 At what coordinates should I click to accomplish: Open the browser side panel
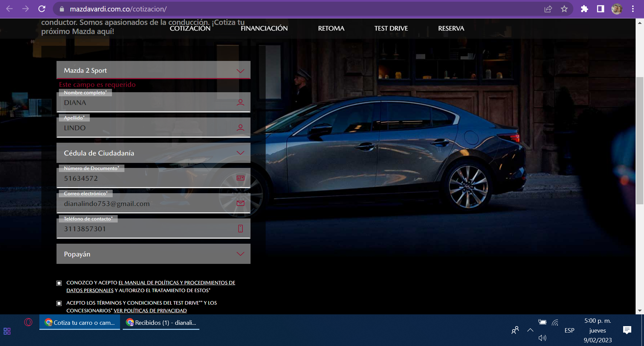601,9
